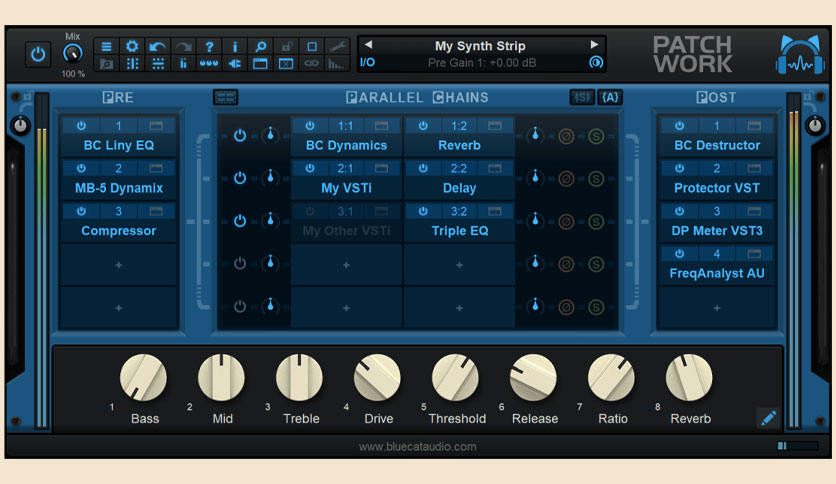
Task: Toggle chain 1 power before BC Dynamics
Action: tap(240, 135)
